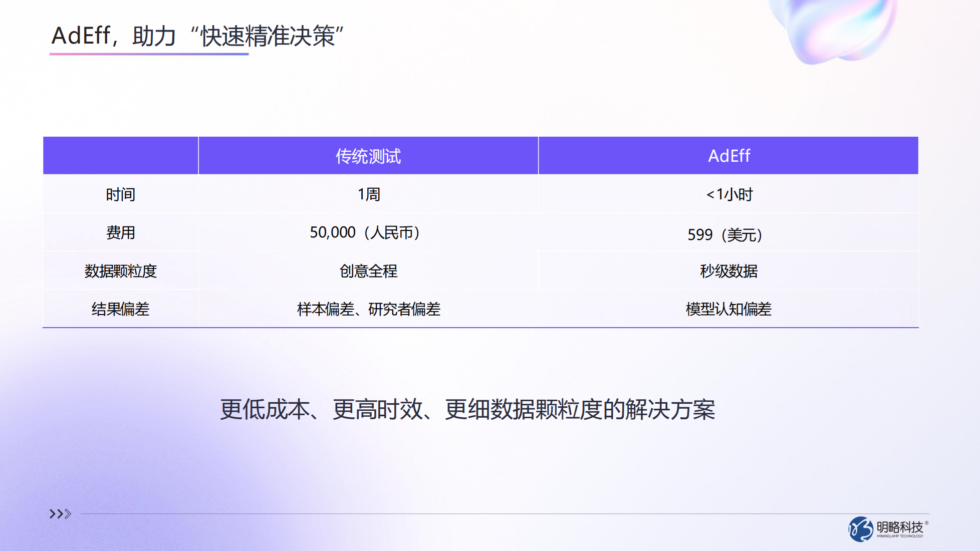Screen dimensions: 980x551
Task: Click the triple arrow marker bottom left
Action: (x=60, y=513)
